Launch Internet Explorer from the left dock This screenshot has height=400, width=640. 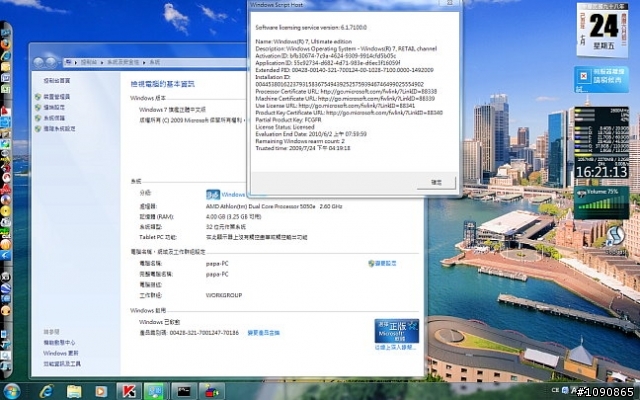point(6,56)
